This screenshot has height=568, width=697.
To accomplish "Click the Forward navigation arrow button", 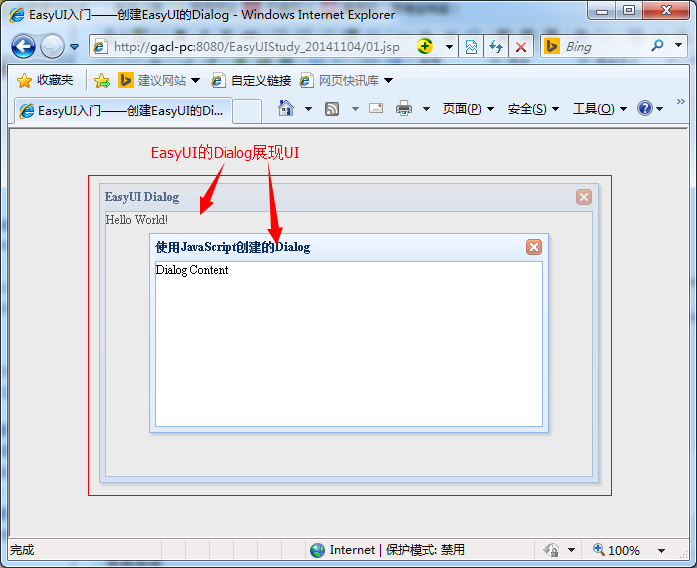I will pos(52,46).
